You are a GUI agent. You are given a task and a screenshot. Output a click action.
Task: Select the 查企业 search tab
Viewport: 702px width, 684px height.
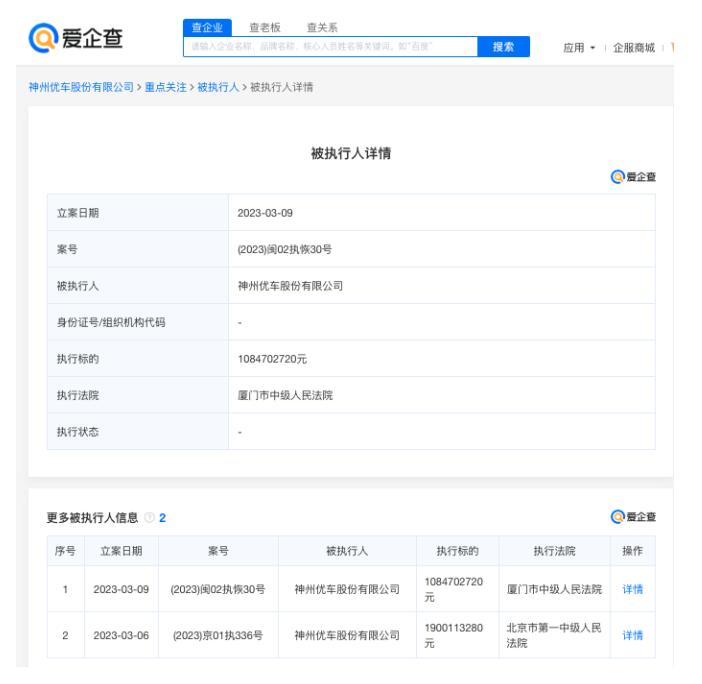point(207,28)
